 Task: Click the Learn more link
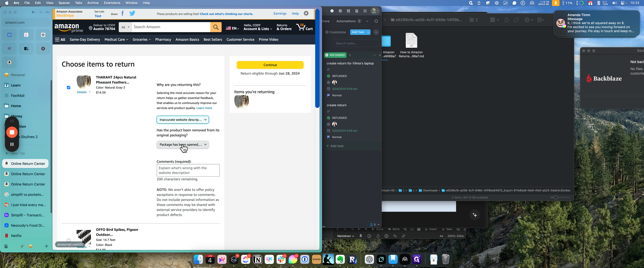[204, 108]
